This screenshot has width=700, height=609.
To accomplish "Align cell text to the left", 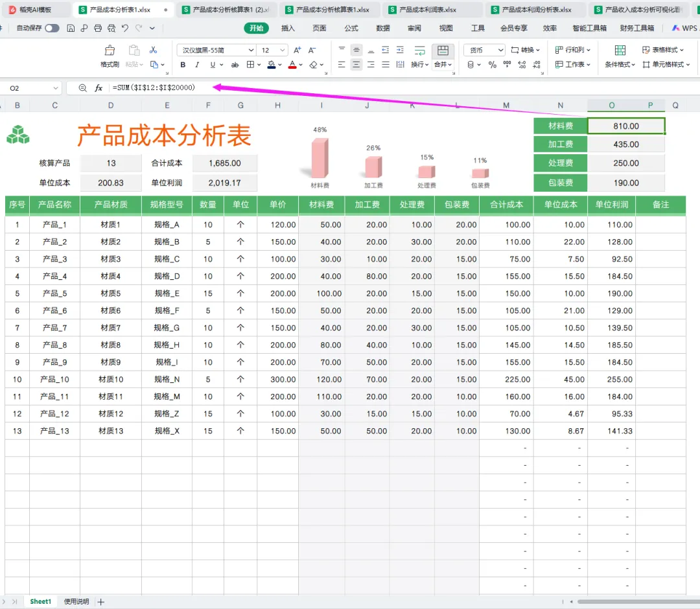I will (x=342, y=65).
